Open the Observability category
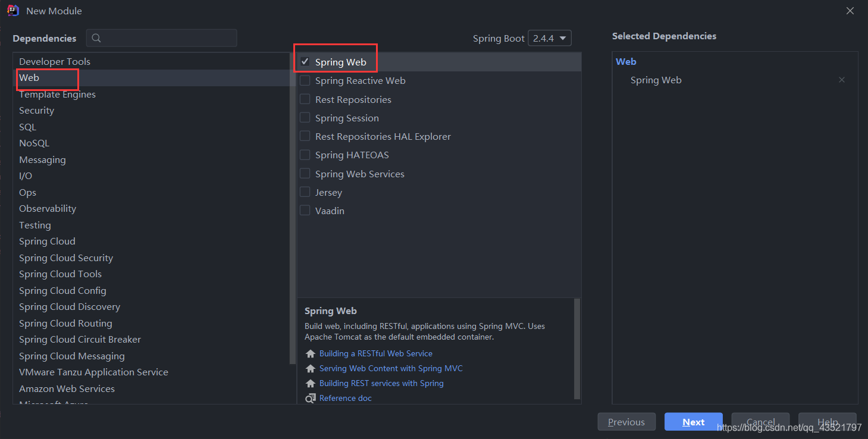 tap(151, 209)
